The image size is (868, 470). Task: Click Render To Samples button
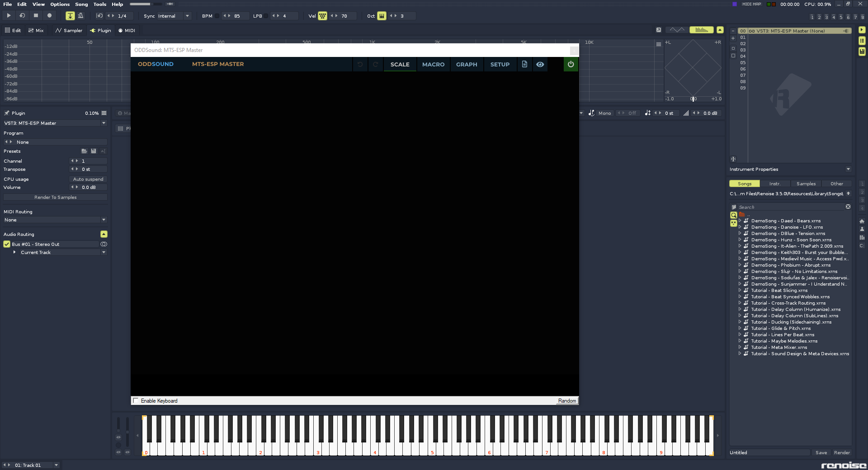(x=55, y=197)
